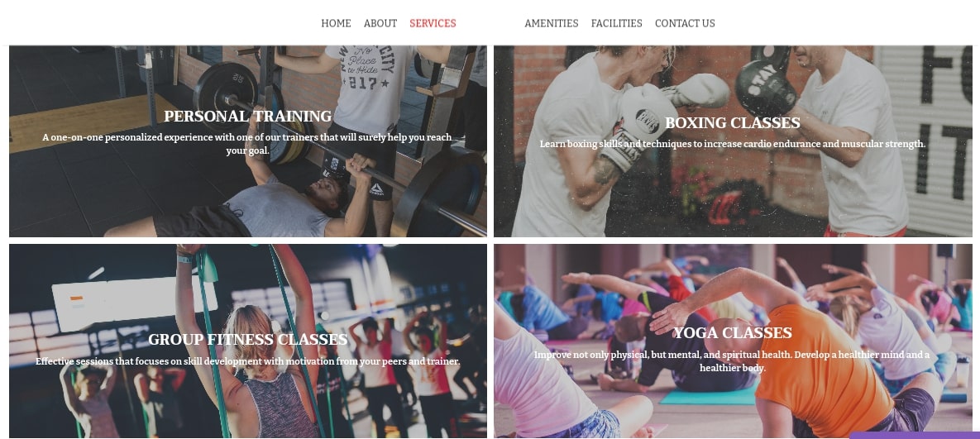Viewport: 980px width, 439px height.
Task: Open the PERSONAL TRAINING heading
Action: click(247, 116)
